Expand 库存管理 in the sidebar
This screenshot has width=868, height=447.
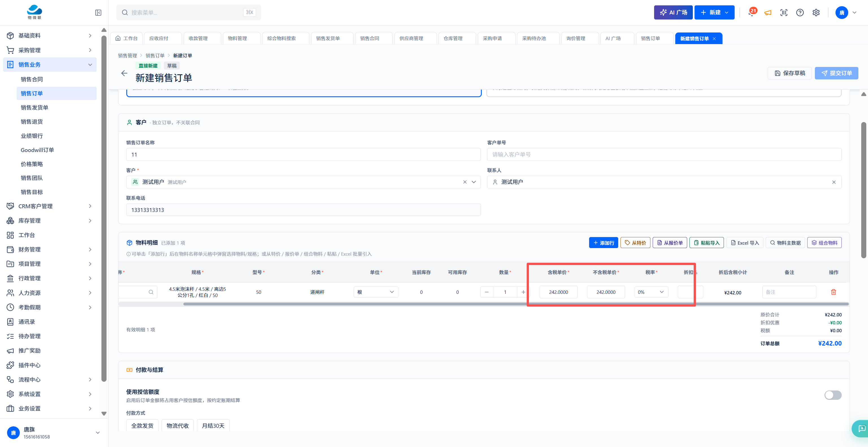pyautogui.click(x=50, y=221)
